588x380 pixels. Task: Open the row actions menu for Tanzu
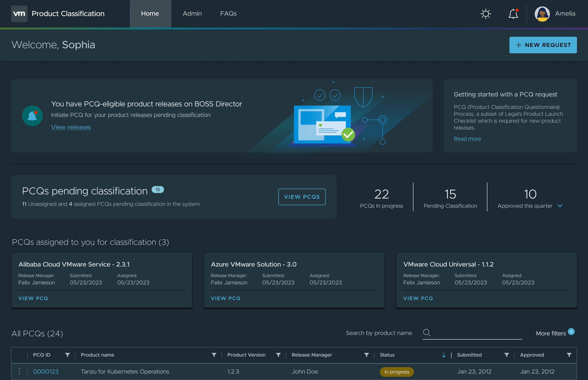[19, 371]
